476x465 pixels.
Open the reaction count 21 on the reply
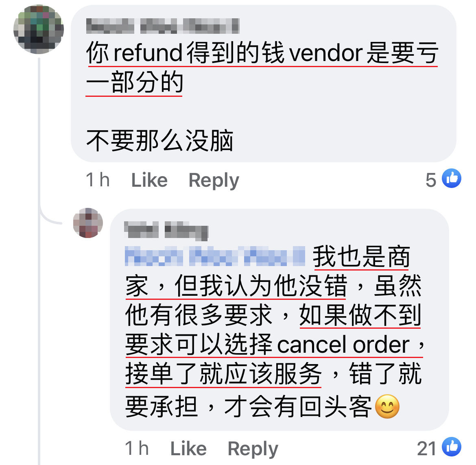pyautogui.click(x=426, y=449)
